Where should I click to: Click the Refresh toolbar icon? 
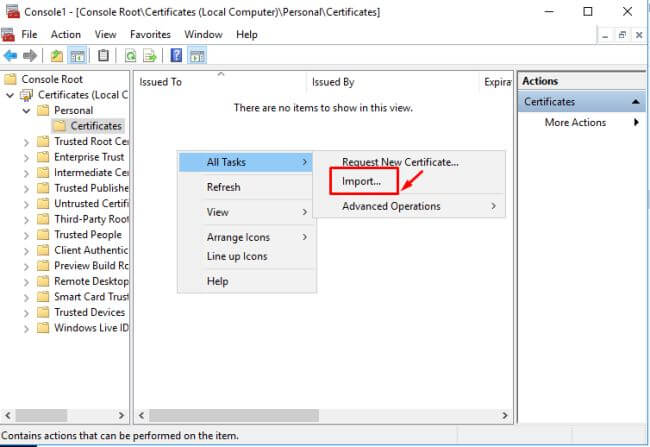tap(131, 56)
